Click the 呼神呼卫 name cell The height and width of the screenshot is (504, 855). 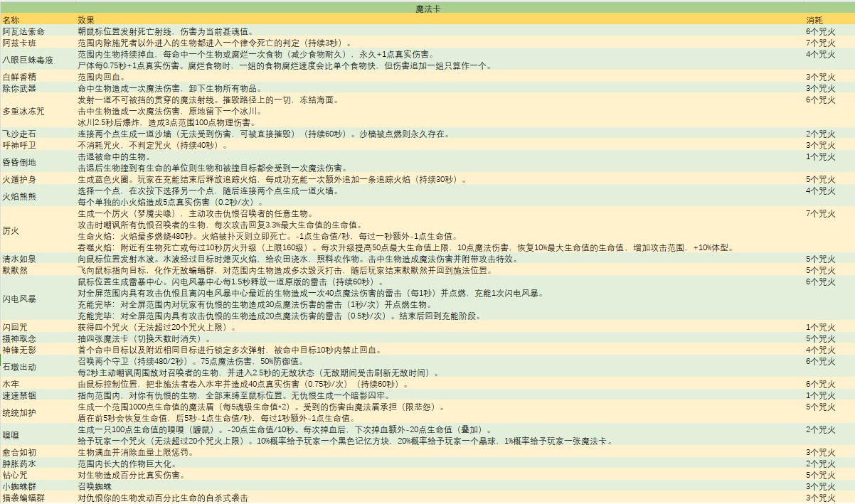(19, 145)
